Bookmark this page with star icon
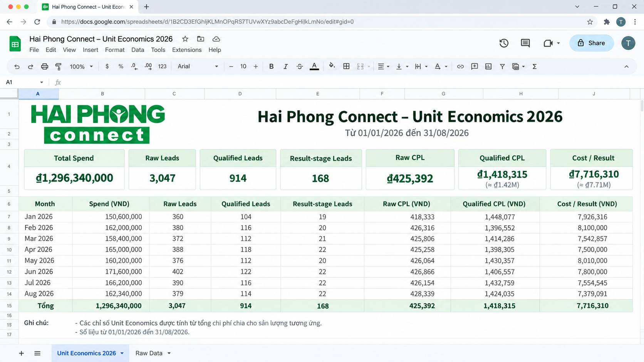Image resolution: width=644 pixels, height=362 pixels. point(590,22)
